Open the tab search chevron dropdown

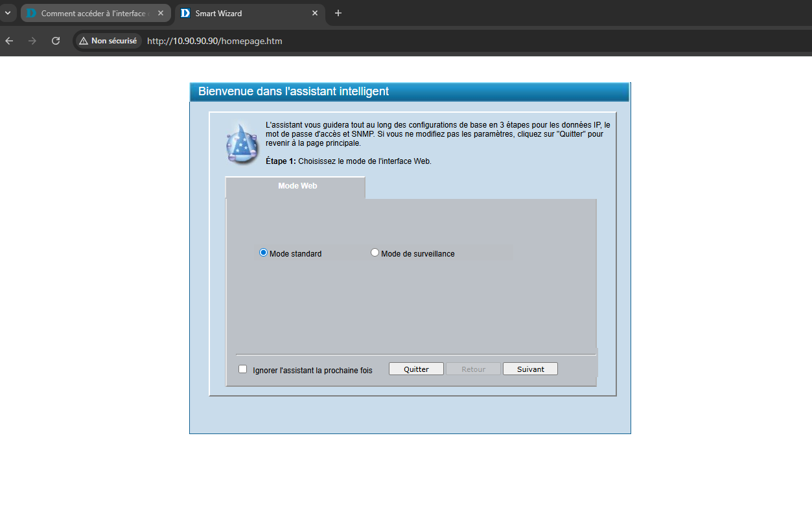(8, 13)
